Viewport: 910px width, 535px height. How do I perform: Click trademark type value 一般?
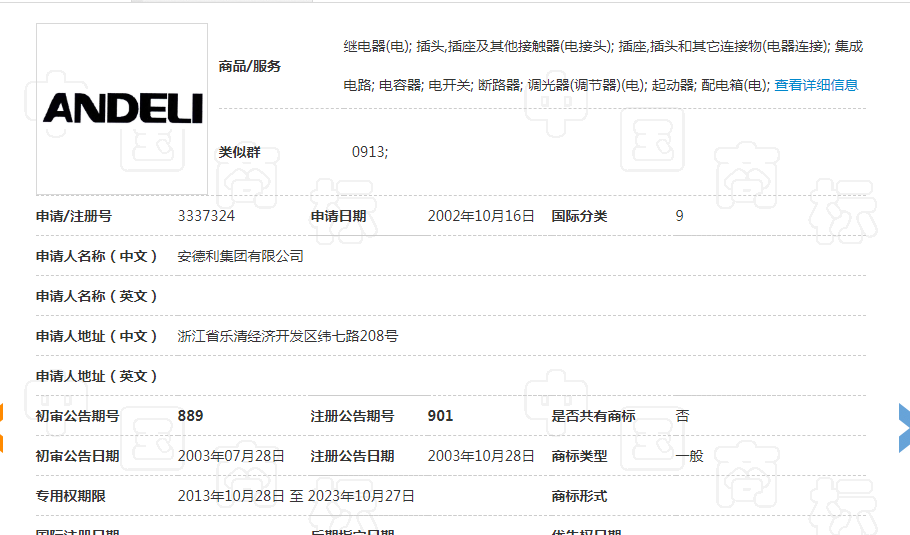pos(689,456)
